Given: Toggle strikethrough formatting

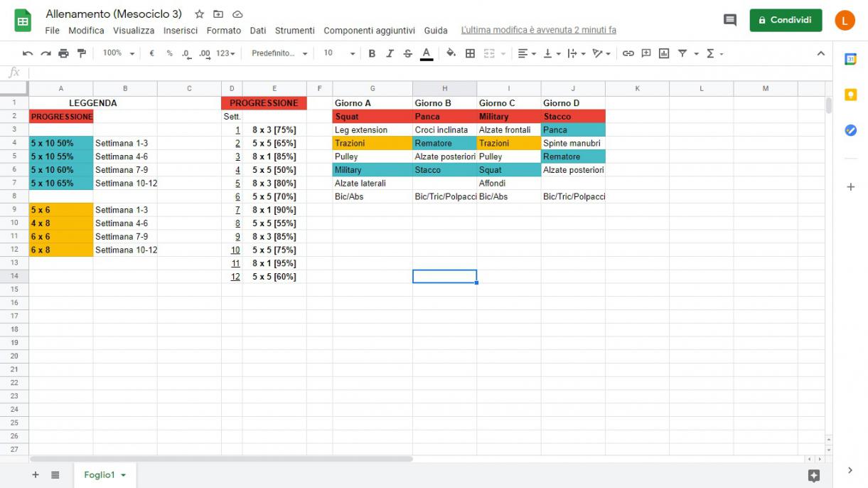Looking at the screenshot, I should coord(407,53).
